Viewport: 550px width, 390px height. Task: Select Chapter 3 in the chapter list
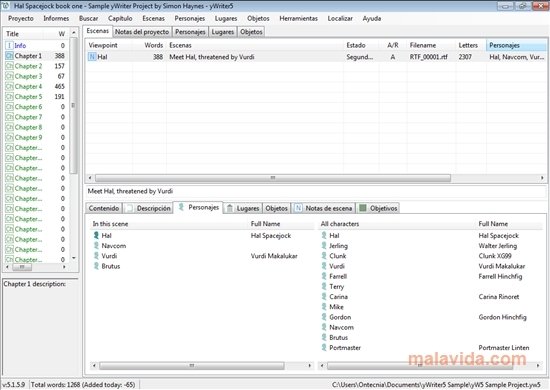pyautogui.click(x=37, y=76)
